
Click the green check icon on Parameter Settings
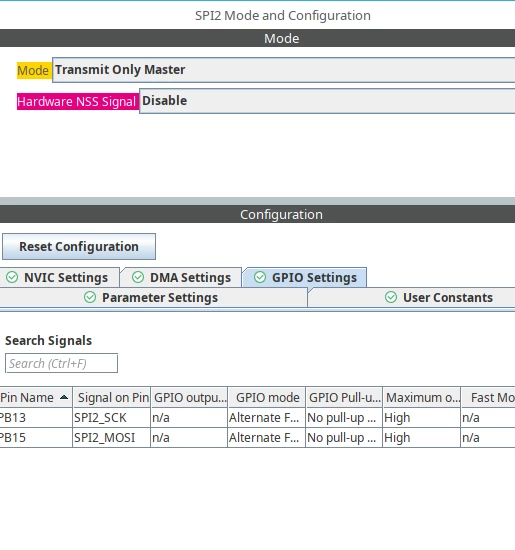pyautogui.click(x=90, y=297)
